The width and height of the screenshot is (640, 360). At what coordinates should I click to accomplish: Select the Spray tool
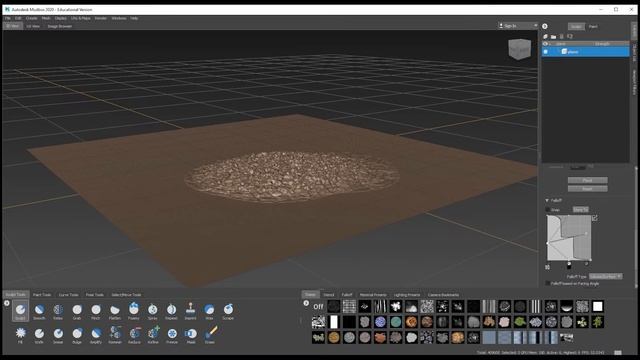[153, 311]
